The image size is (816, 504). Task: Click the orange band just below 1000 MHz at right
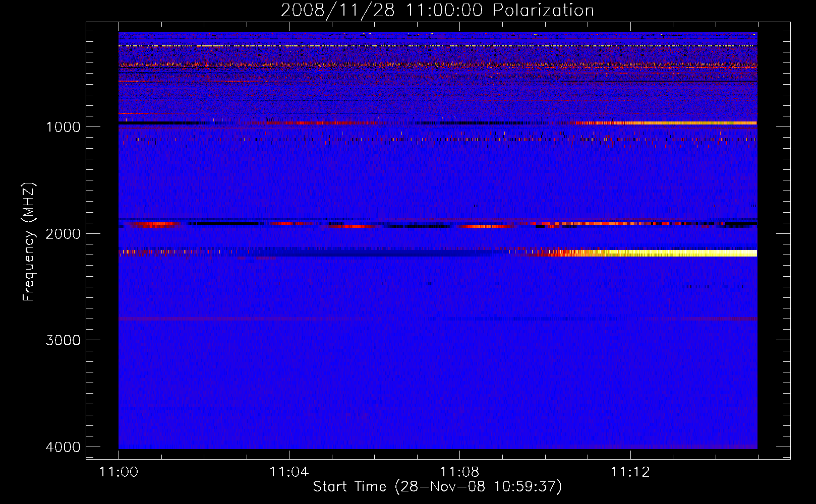click(x=666, y=123)
